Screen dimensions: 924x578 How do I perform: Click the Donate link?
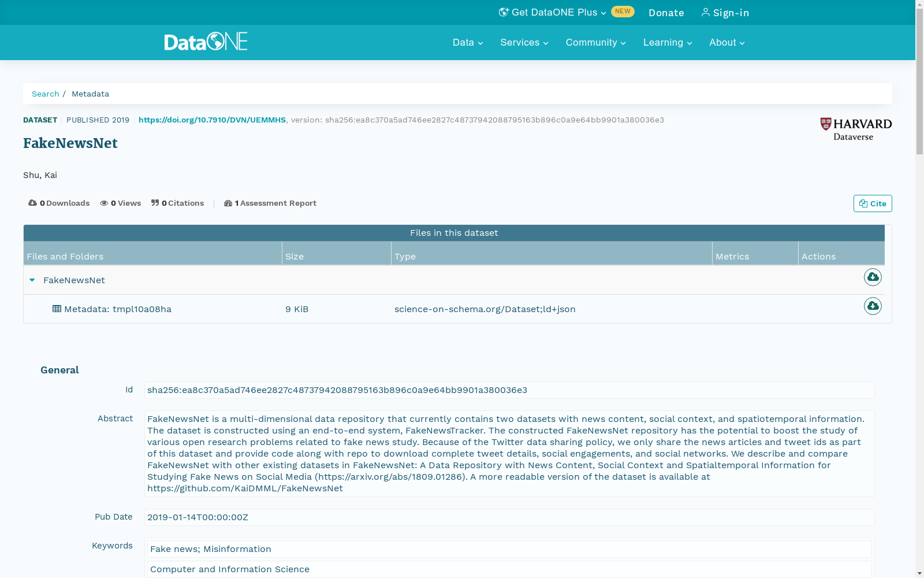click(x=666, y=12)
